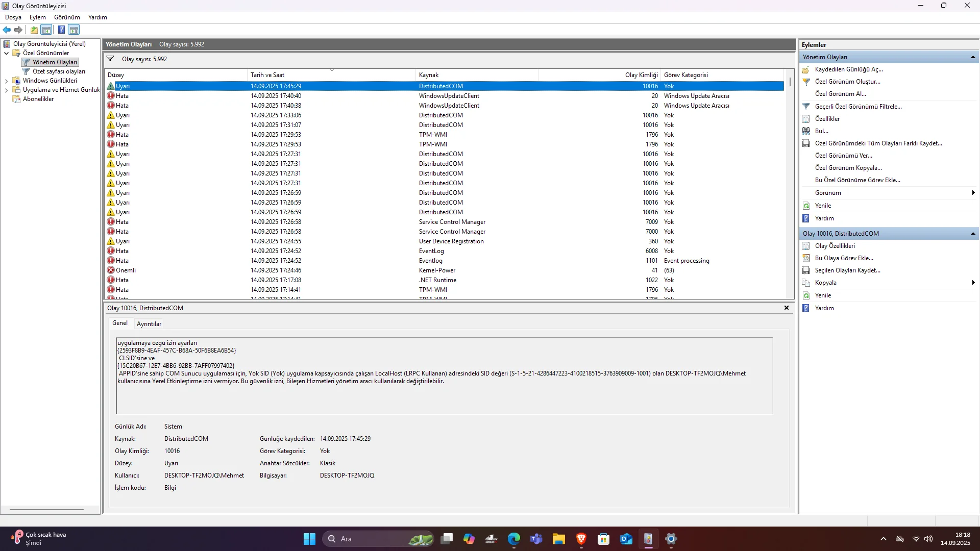Viewport: 980px width, 551px height.
Task: Switch to the Ayrıntılar tab
Action: (x=149, y=324)
